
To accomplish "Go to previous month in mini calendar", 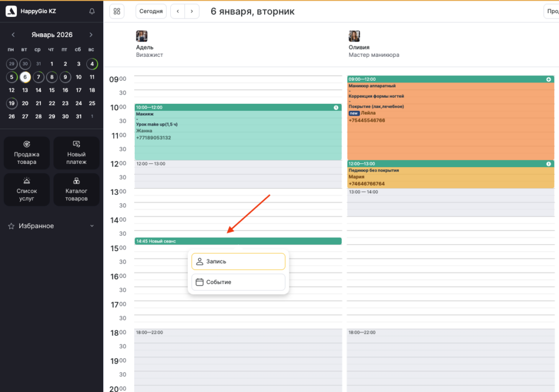I will click(13, 35).
